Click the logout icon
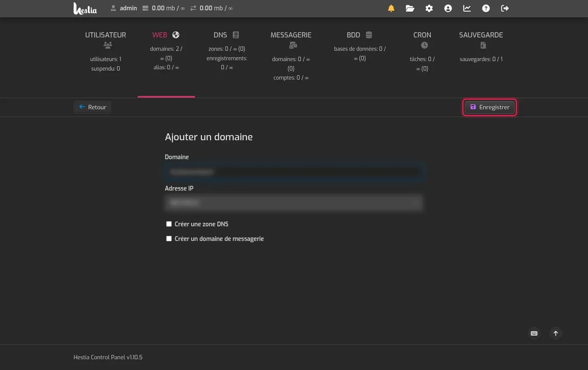 505,8
